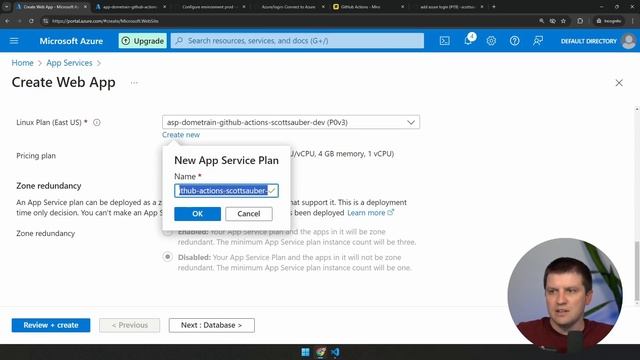Viewport: 640px width, 360px height.
Task: Open the Windows Start button
Action: tap(305, 352)
